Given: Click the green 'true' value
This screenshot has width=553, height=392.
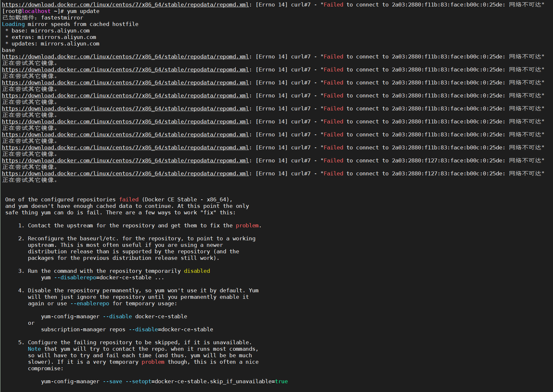Looking at the screenshot, I should point(282,381).
